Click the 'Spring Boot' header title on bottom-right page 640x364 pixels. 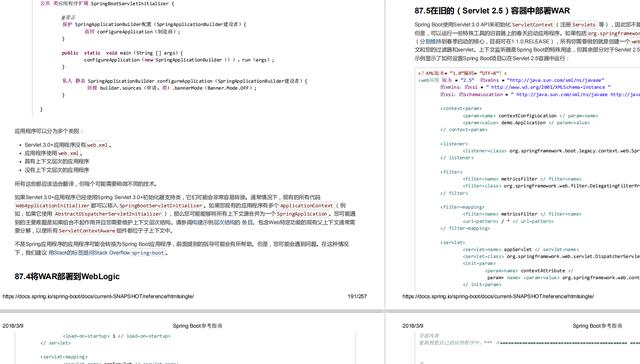point(597,326)
